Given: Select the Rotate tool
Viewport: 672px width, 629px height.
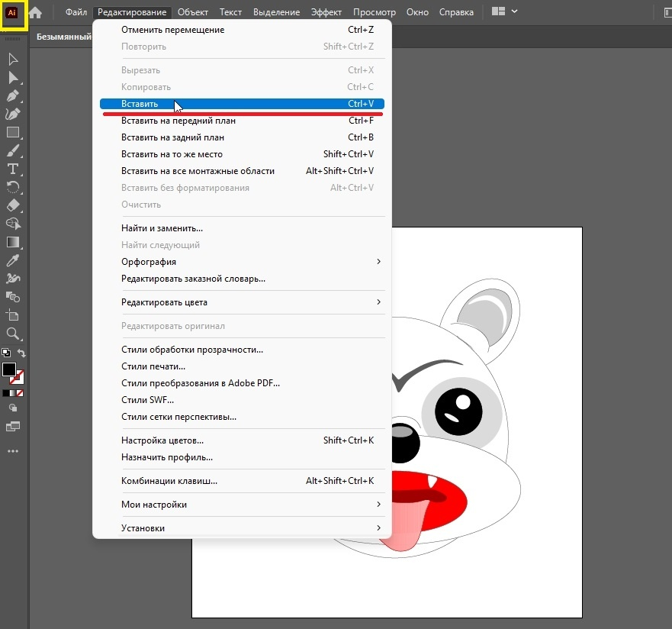Looking at the screenshot, I should (12, 187).
